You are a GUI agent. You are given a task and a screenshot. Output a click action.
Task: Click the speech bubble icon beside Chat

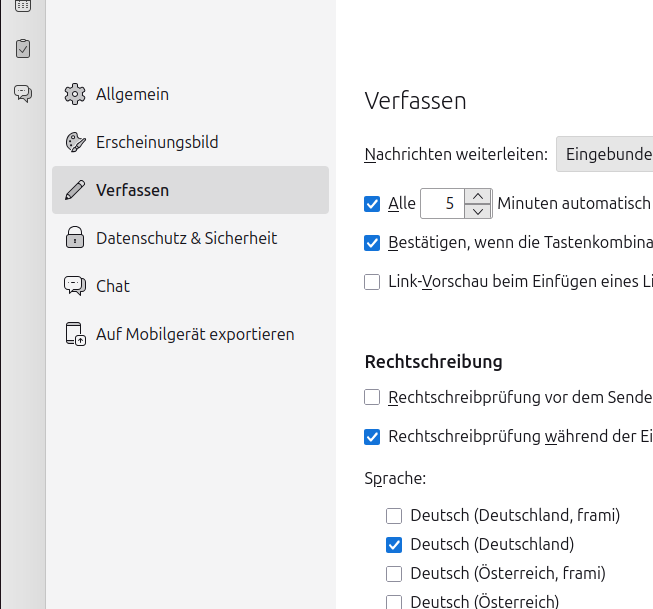75,286
